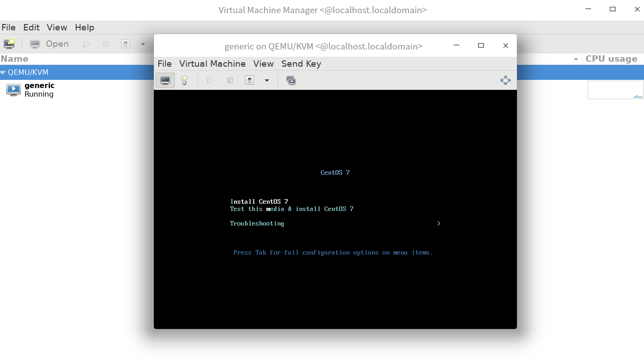644x363 pixels.
Task: Select Test this media & install CentOS 7
Action: (x=291, y=209)
